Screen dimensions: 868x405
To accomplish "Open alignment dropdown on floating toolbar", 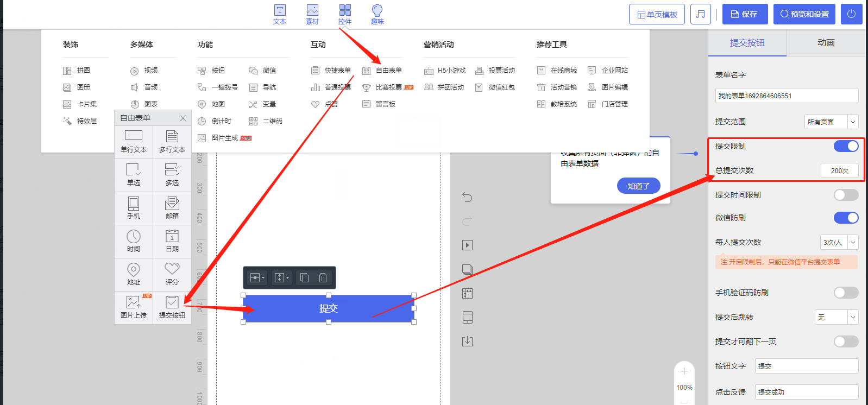I will [257, 277].
